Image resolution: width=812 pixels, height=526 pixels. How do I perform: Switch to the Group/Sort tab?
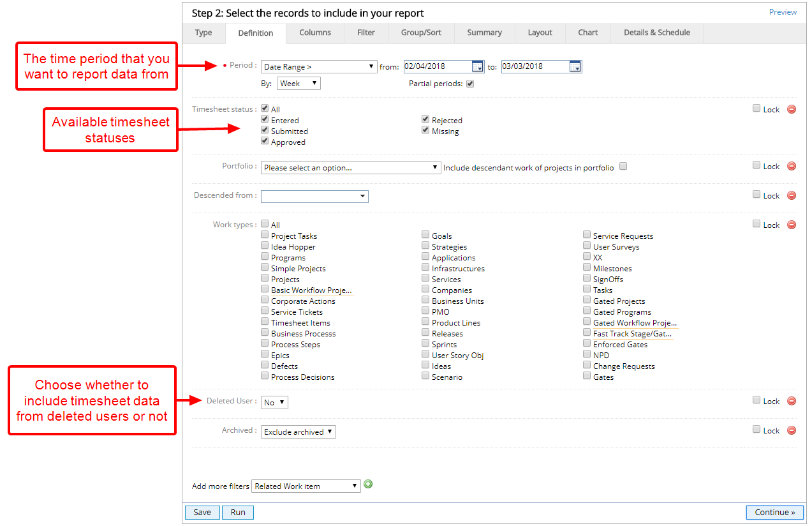pyautogui.click(x=421, y=33)
